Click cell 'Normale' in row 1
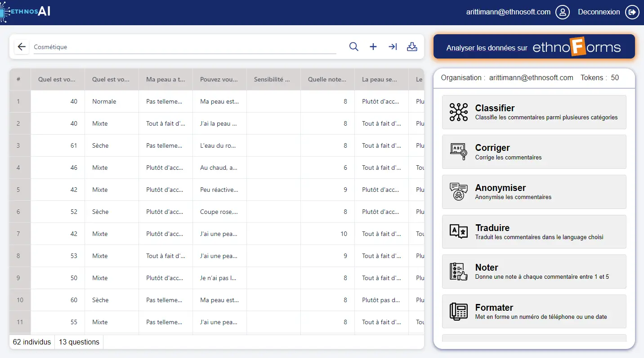Image resolution: width=644 pixels, height=358 pixels. pos(112,101)
